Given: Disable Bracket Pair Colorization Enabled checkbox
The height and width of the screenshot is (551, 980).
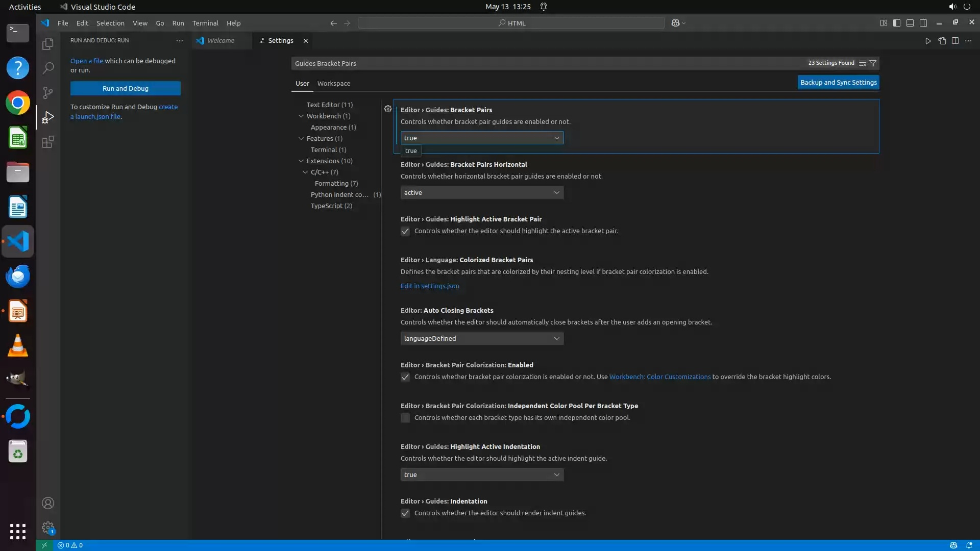Looking at the screenshot, I should [x=405, y=378].
